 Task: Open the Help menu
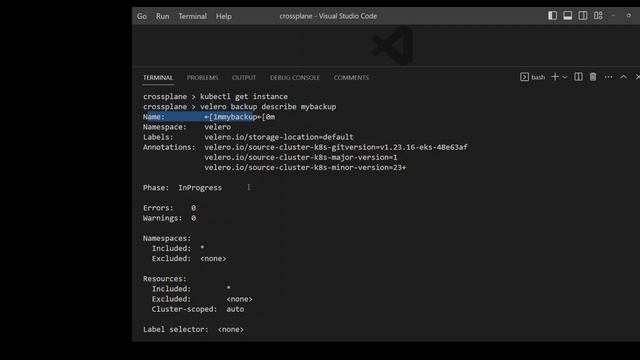tap(224, 16)
